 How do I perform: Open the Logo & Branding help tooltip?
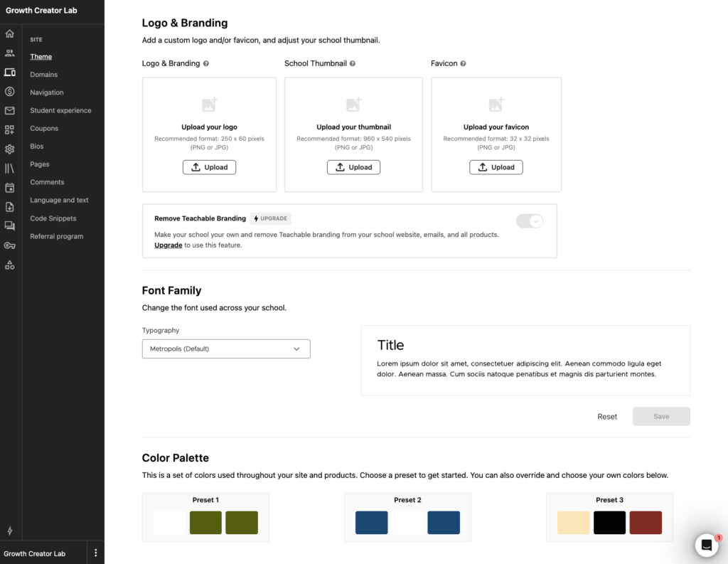pyautogui.click(x=206, y=63)
